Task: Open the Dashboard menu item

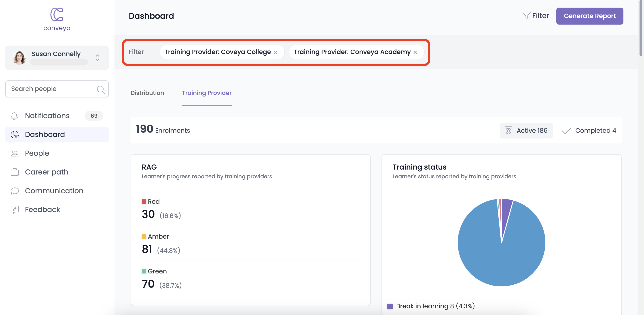Action: click(x=57, y=134)
